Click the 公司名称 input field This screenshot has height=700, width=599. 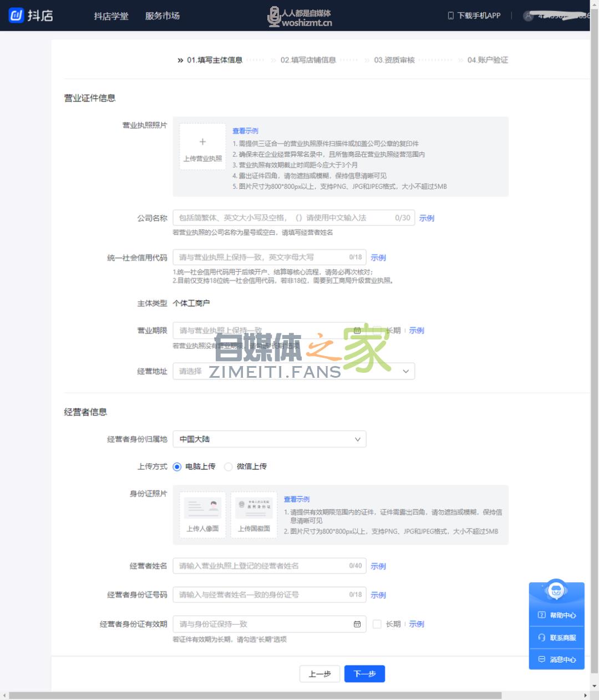[x=288, y=217]
